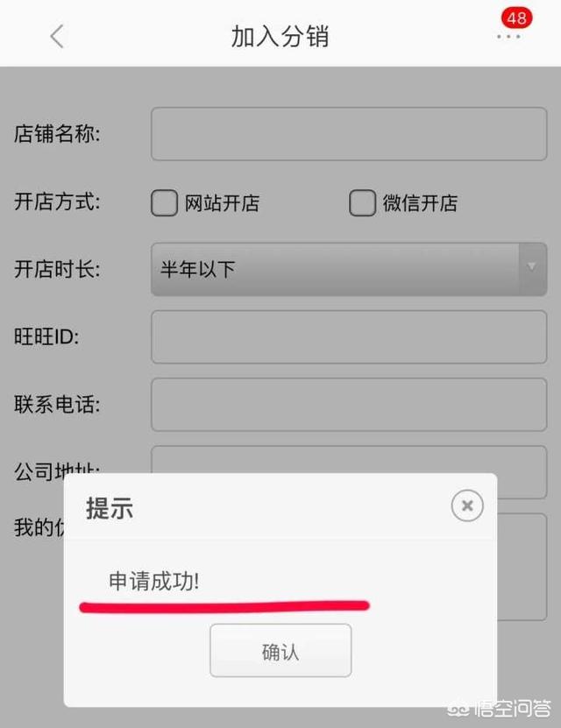Close the 提示 dialog with the X
Image resolution: width=561 pixels, height=728 pixels.
pyautogui.click(x=467, y=505)
